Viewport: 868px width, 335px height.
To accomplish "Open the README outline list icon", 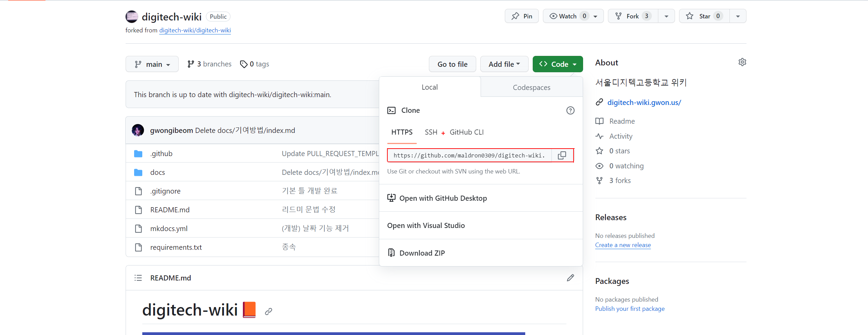I will click(x=138, y=278).
